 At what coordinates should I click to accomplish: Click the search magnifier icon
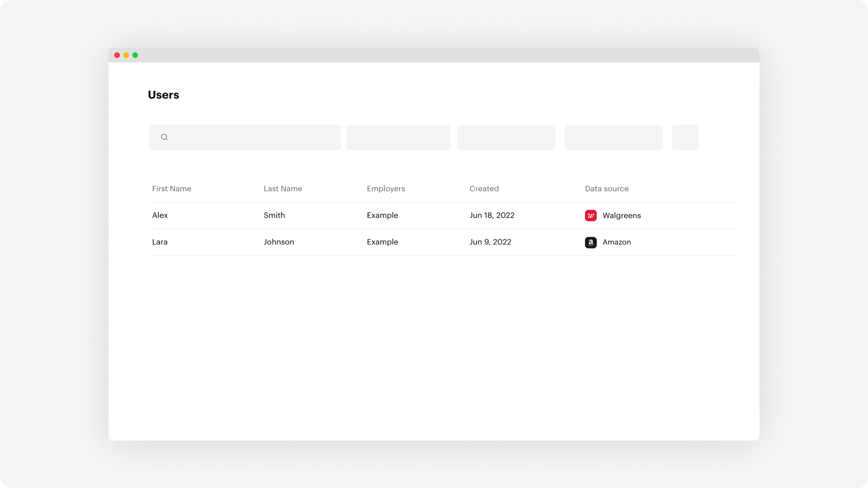pyautogui.click(x=165, y=137)
